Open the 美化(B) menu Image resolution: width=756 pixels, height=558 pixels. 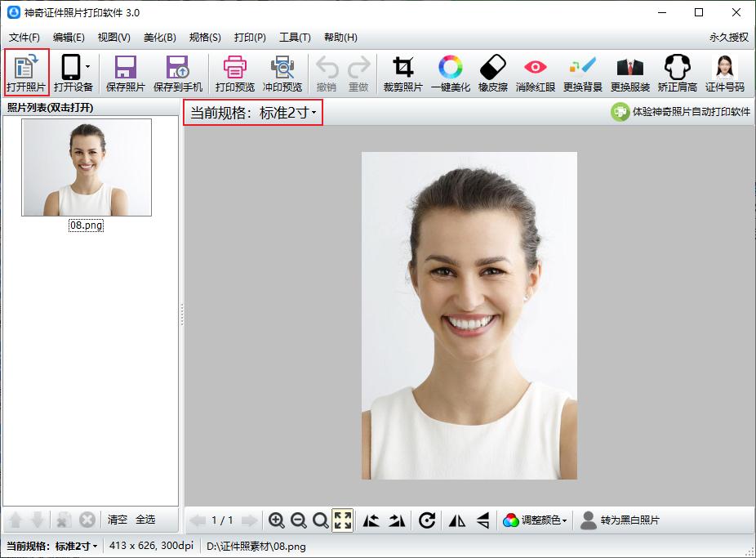[x=159, y=38]
